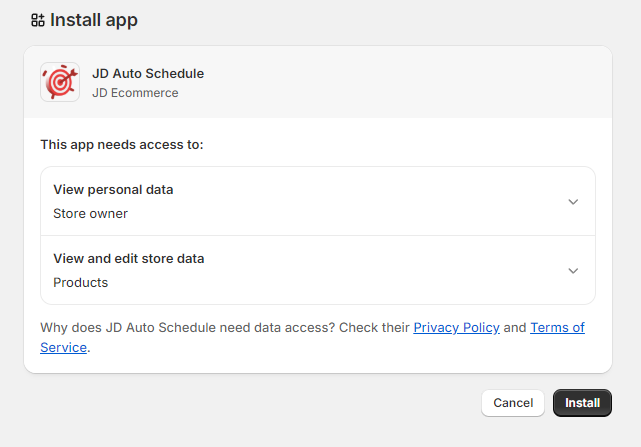
Task: Click the Cancel button
Action: (x=513, y=403)
